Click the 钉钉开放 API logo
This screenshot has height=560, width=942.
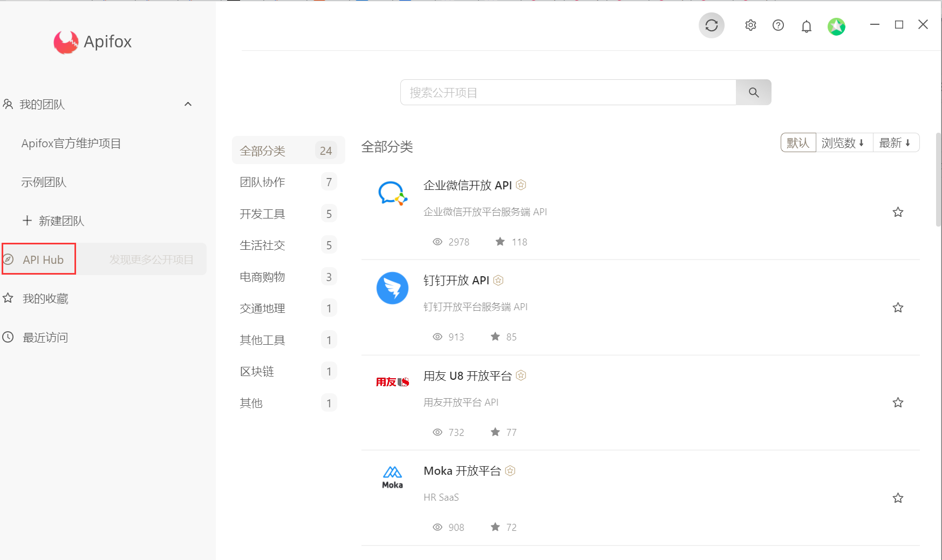pos(392,288)
